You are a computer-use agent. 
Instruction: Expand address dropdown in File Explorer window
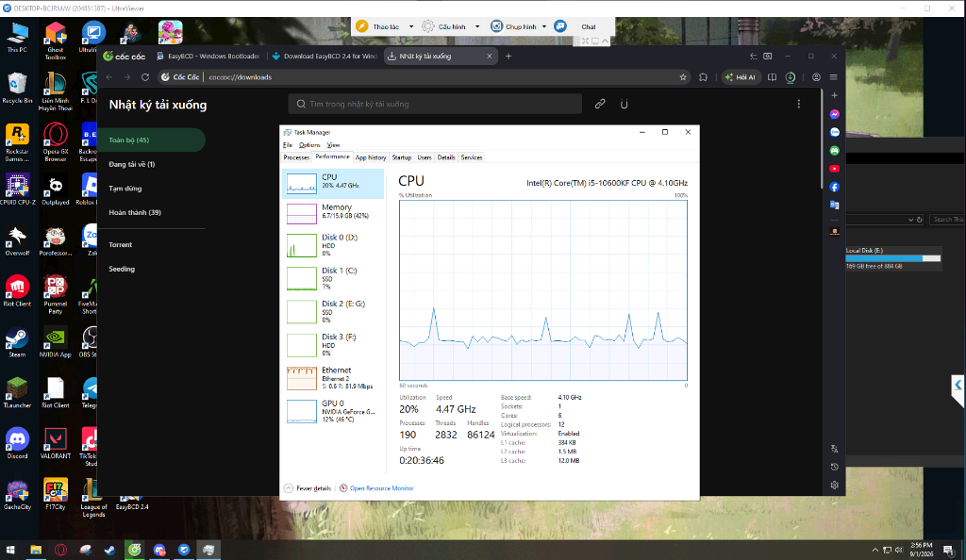(x=910, y=220)
